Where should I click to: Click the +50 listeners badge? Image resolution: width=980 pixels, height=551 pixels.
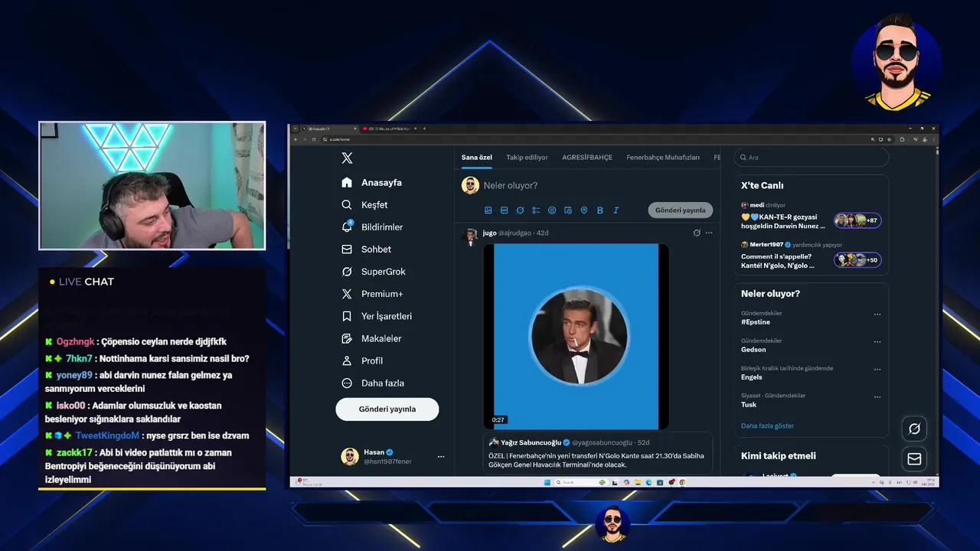pos(857,259)
